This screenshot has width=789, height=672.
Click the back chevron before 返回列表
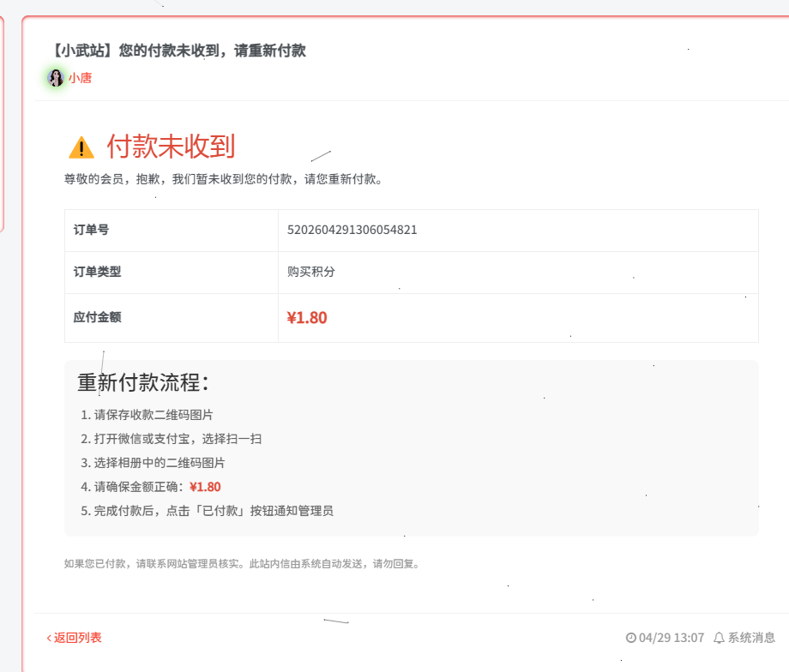48,638
